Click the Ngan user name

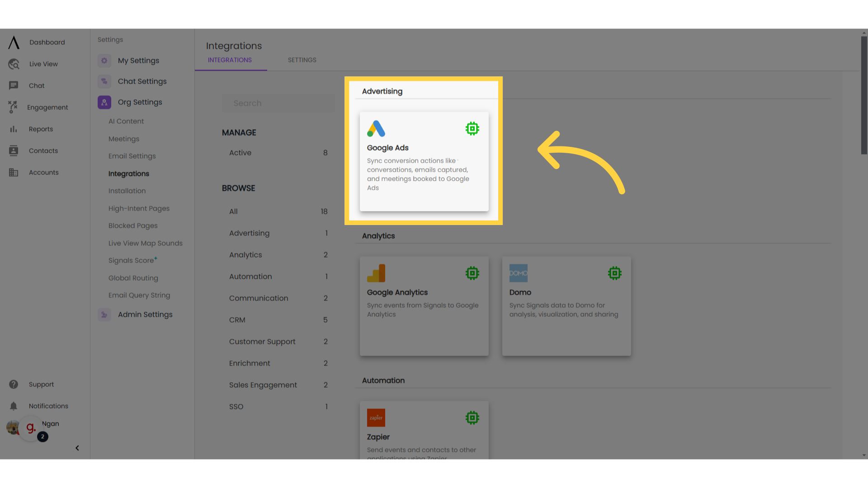click(x=51, y=424)
